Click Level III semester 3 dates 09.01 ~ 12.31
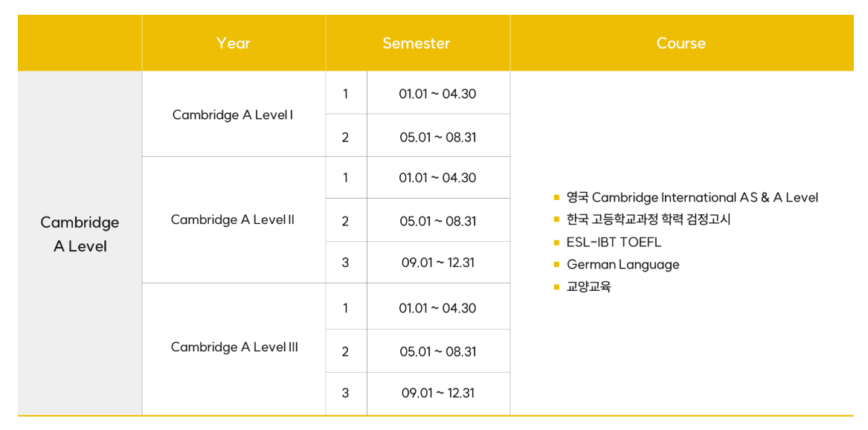This screenshot has height=430, width=868. pyautogui.click(x=437, y=393)
